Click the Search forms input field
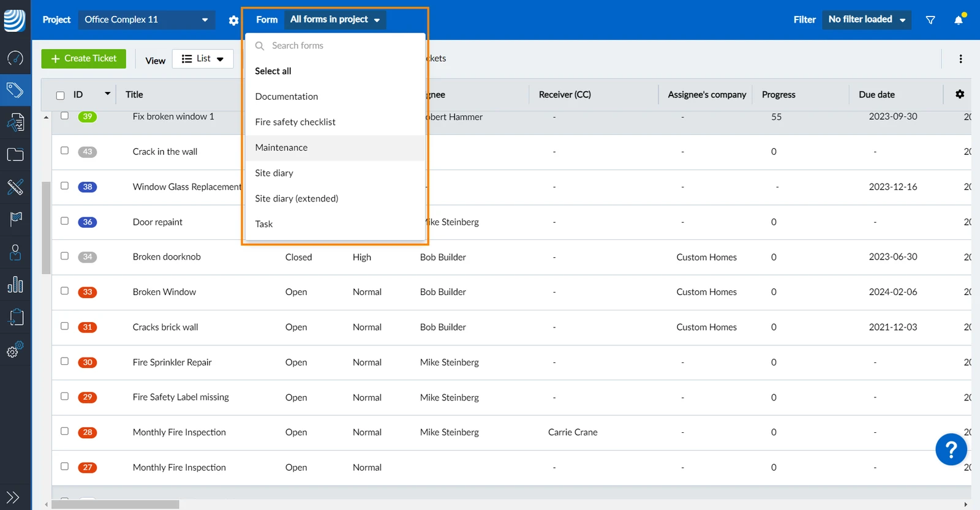Viewport: 980px width, 510px height. [x=335, y=45]
